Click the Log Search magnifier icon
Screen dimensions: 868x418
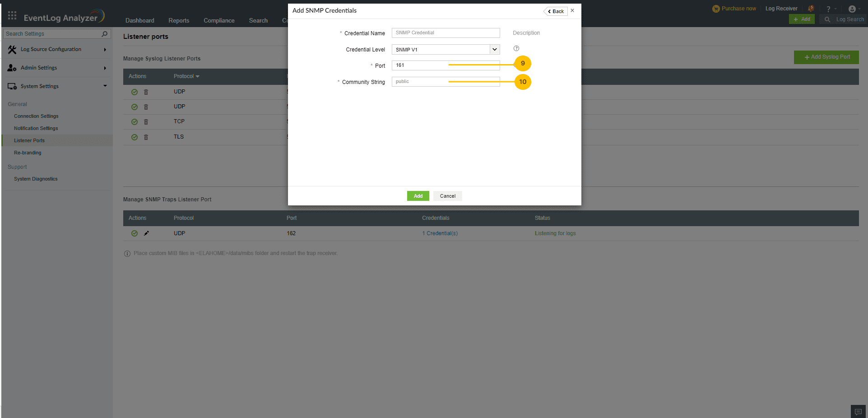coord(827,19)
